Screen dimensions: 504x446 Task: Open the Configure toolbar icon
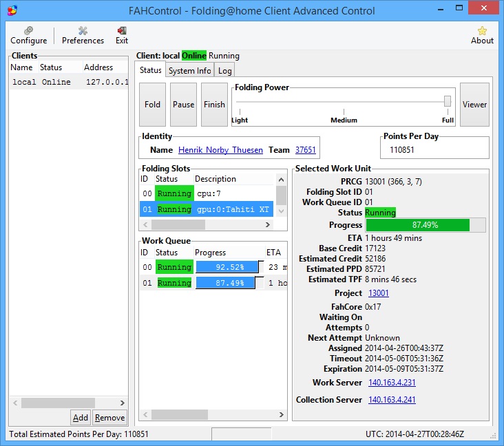pos(29,35)
